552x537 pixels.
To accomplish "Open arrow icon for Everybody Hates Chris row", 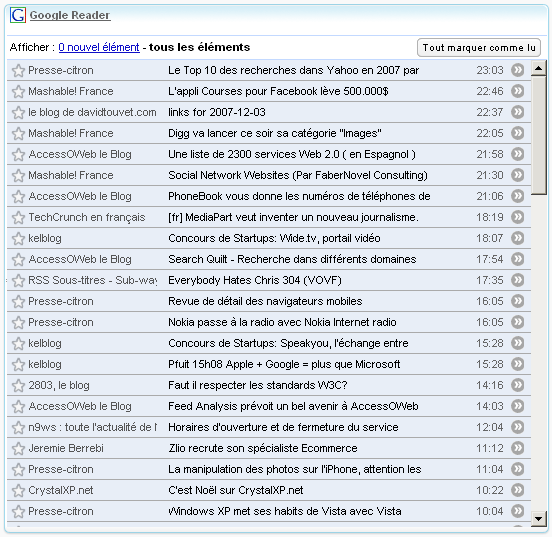I will pos(518,280).
